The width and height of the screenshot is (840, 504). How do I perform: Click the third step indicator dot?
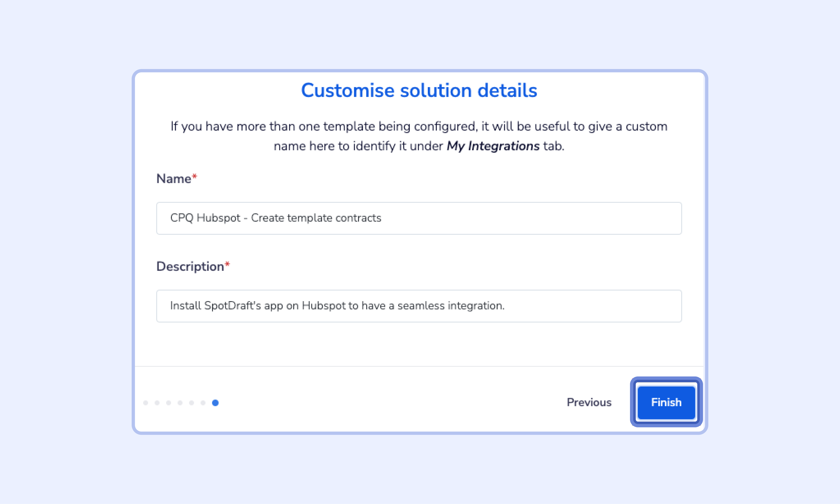pyautogui.click(x=169, y=403)
